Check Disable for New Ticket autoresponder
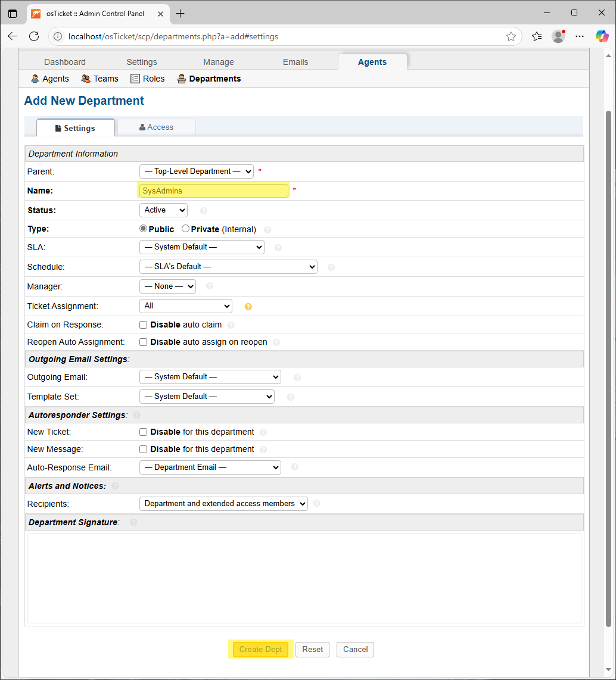 (143, 432)
